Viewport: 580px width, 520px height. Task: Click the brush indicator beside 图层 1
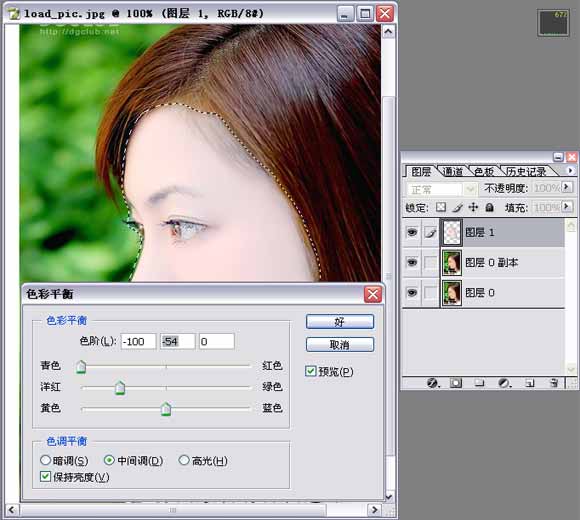coord(430,233)
